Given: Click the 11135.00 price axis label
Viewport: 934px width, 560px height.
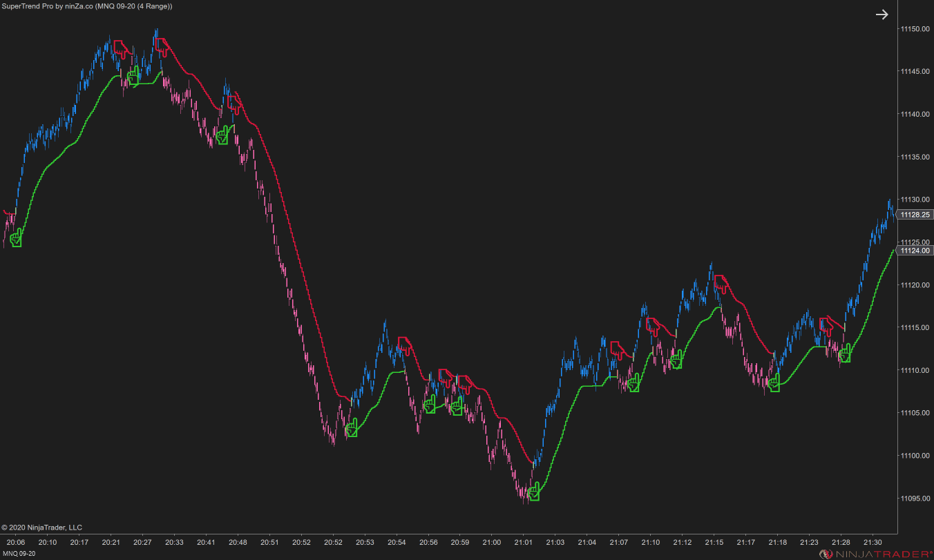Looking at the screenshot, I should pos(915,157).
